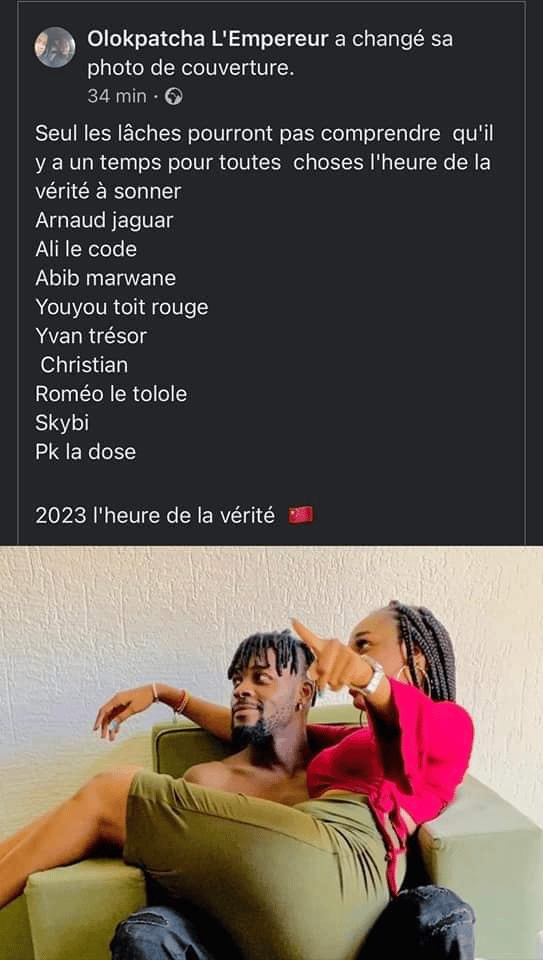Viewport: 543px width, 960px height.
Task: Click the "Roméo le tolole" line
Action: tap(111, 394)
